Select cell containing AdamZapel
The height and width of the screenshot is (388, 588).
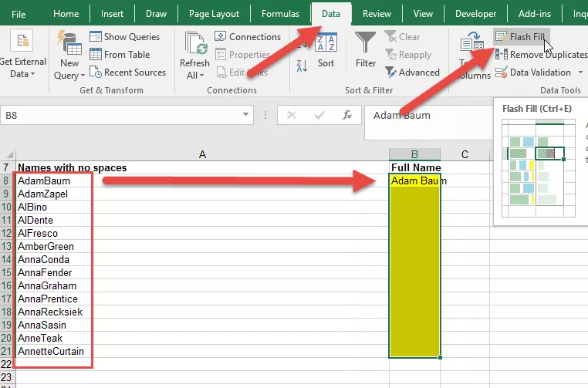point(202,194)
